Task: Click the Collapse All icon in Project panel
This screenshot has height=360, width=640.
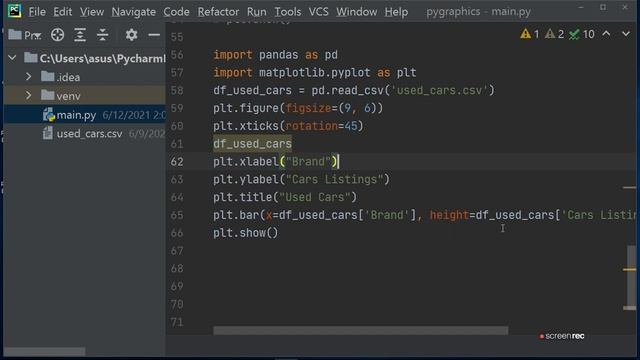Action: pyautogui.click(x=102, y=35)
